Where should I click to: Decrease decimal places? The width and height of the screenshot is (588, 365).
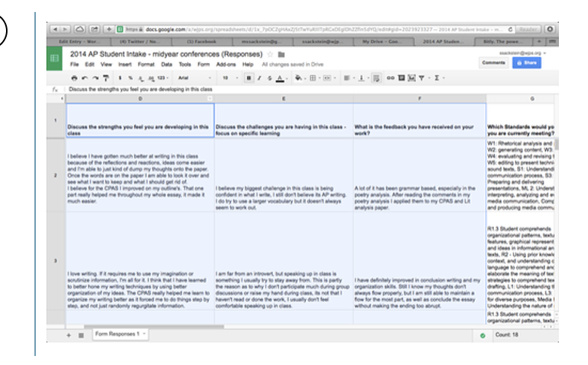click(141, 78)
